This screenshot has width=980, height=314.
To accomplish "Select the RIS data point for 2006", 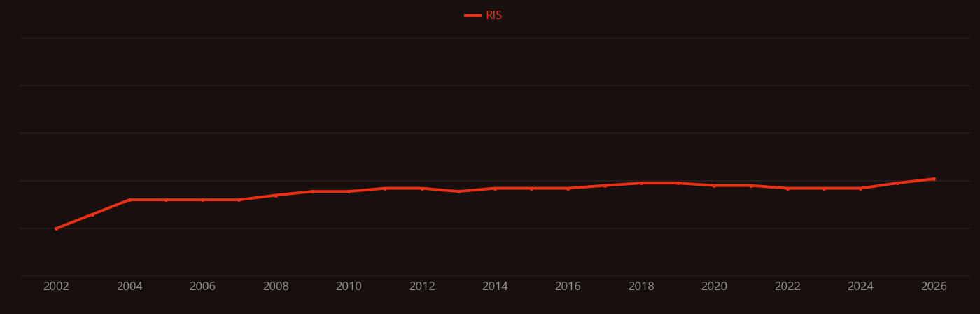I will pyautogui.click(x=202, y=200).
